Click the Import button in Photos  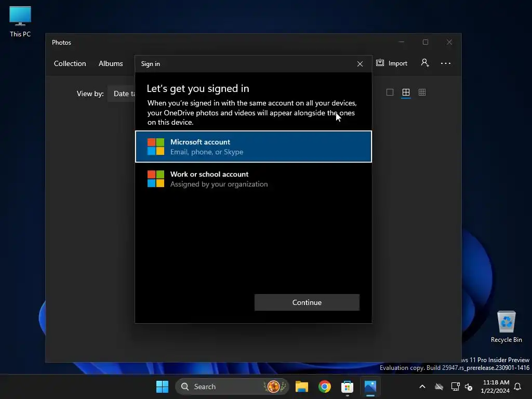point(392,63)
